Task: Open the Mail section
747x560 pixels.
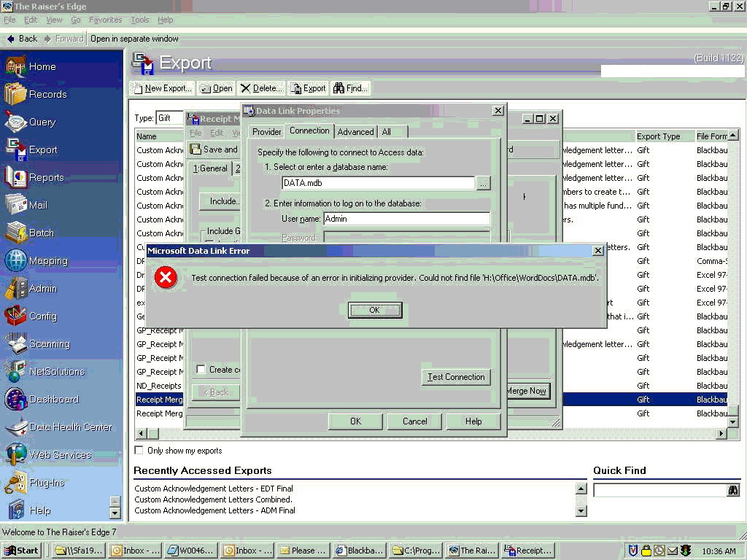Action: pos(26,205)
